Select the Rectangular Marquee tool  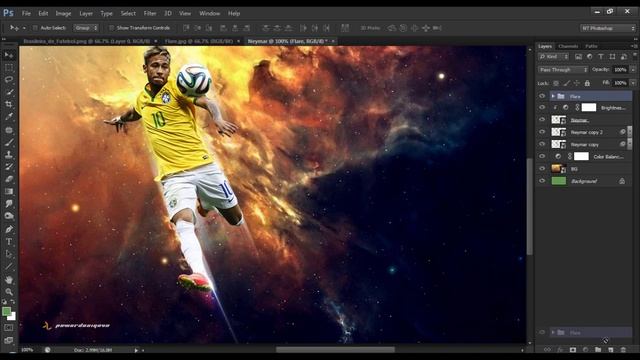[x=9, y=67]
